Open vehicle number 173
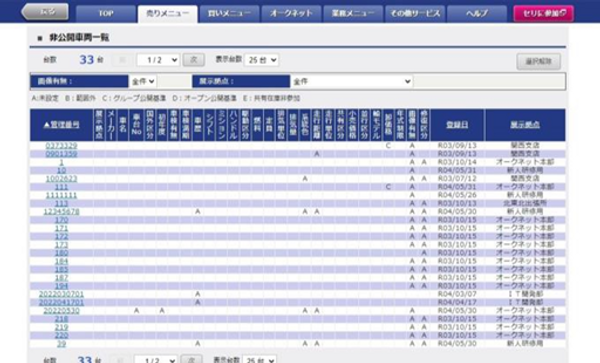Screen dimensions: 600x363 (61, 245)
